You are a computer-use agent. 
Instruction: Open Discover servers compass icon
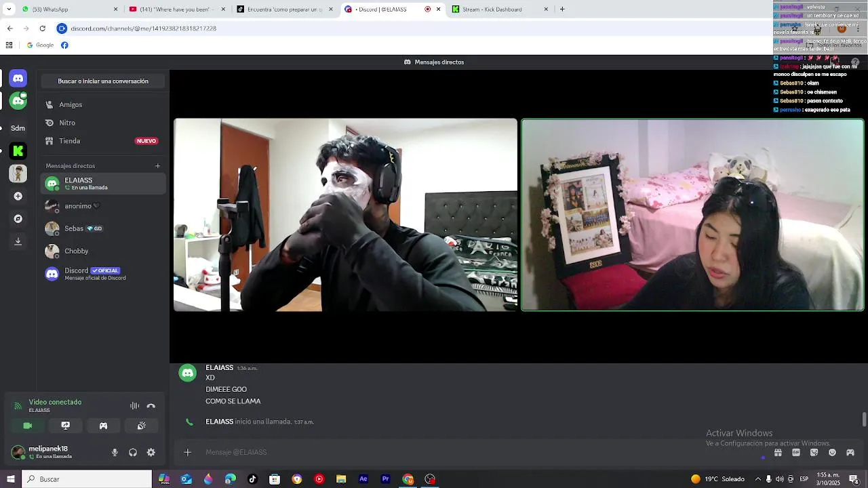click(x=18, y=219)
